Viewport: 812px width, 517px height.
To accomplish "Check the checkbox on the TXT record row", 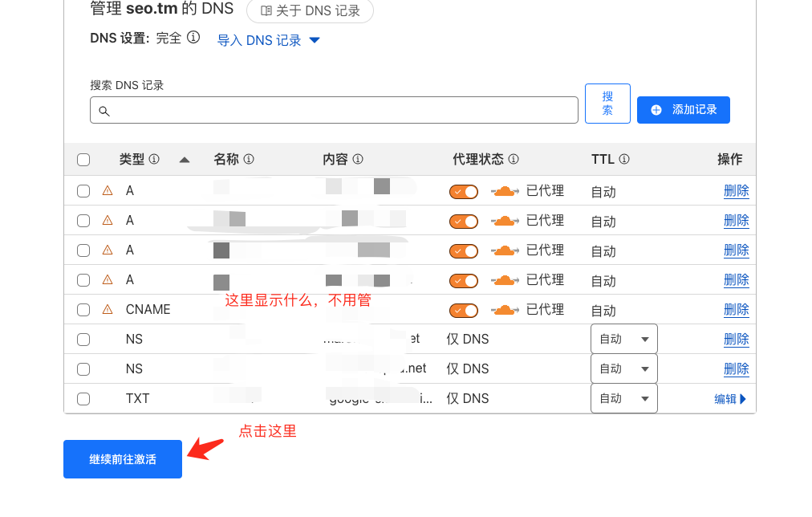I will (x=83, y=398).
